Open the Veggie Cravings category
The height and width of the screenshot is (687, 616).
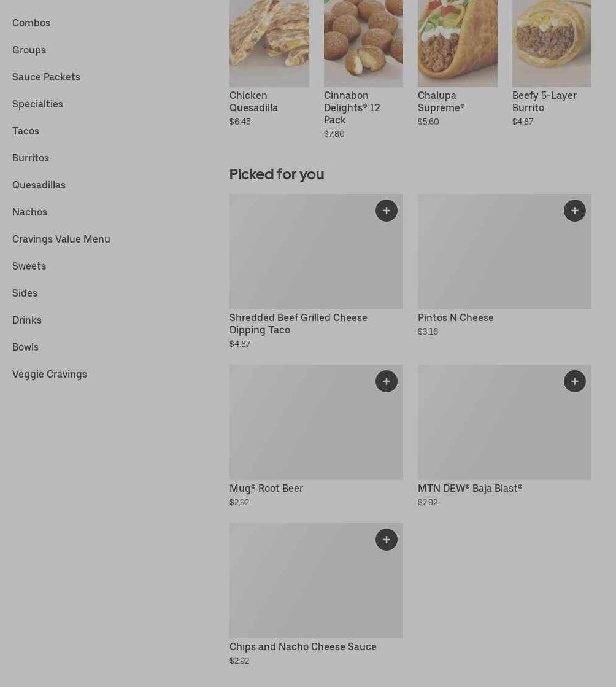coord(50,374)
